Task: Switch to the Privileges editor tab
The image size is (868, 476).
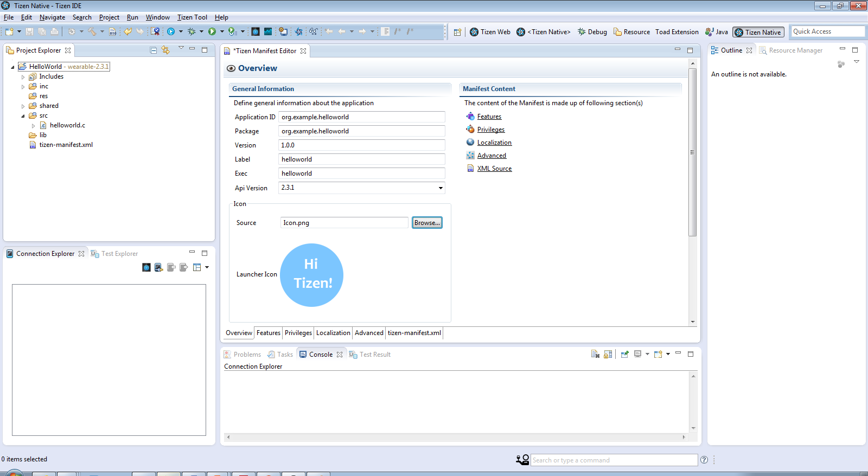Action: pos(298,333)
